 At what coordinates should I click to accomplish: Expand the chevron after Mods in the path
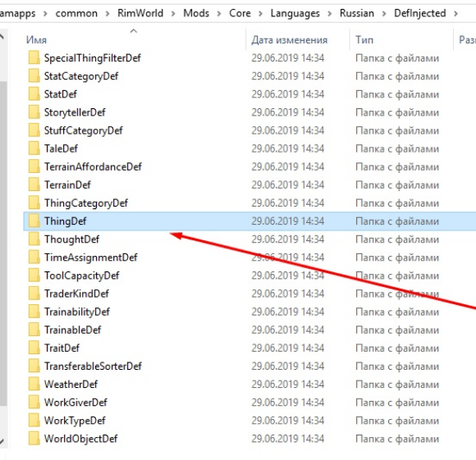point(219,14)
